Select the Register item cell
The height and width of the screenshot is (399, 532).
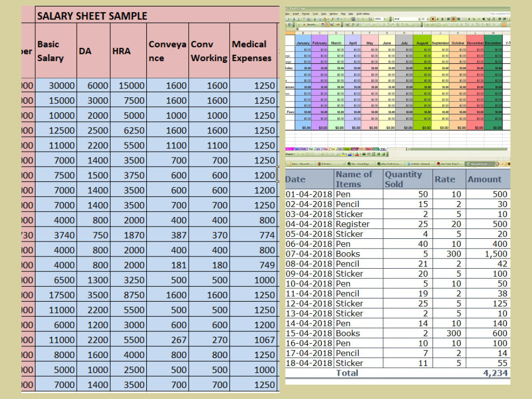coord(359,224)
